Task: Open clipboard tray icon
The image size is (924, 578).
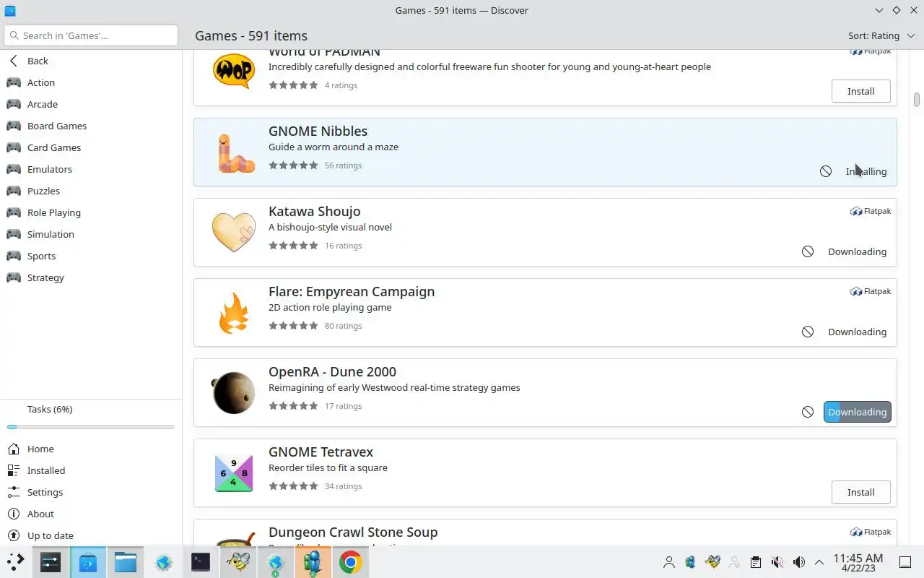Action: tap(756, 562)
